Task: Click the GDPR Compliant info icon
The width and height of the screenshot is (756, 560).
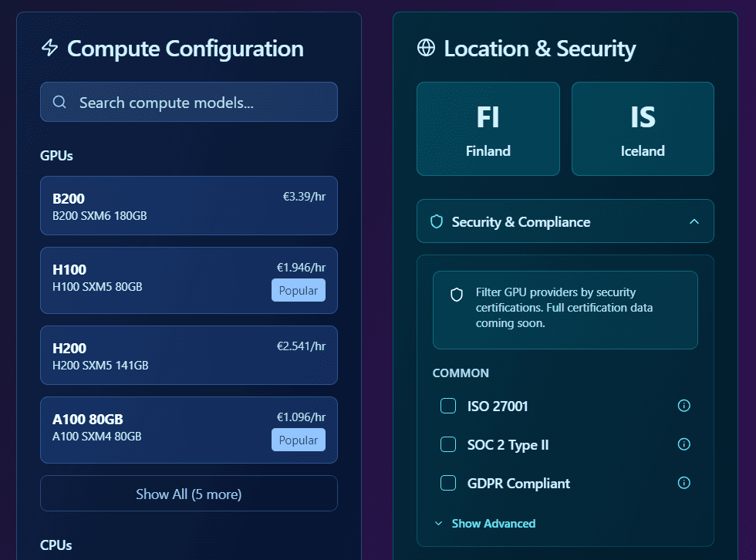Action: (683, 483)
